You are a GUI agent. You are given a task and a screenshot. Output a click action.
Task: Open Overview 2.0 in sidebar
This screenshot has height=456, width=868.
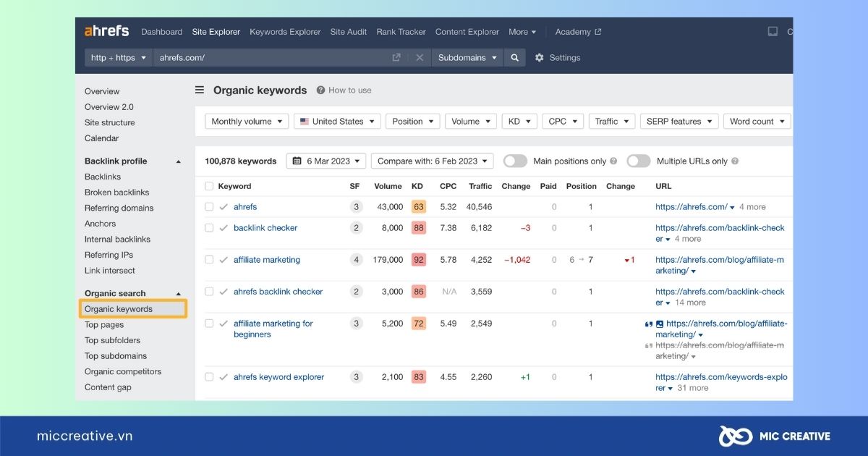[109, 107]
